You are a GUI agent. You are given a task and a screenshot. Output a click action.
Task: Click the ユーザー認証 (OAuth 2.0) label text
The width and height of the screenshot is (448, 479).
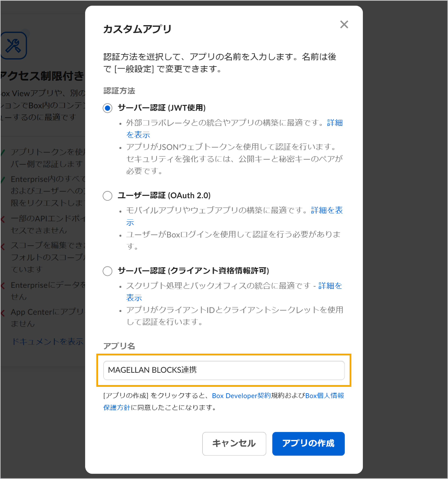coord(164,195)
